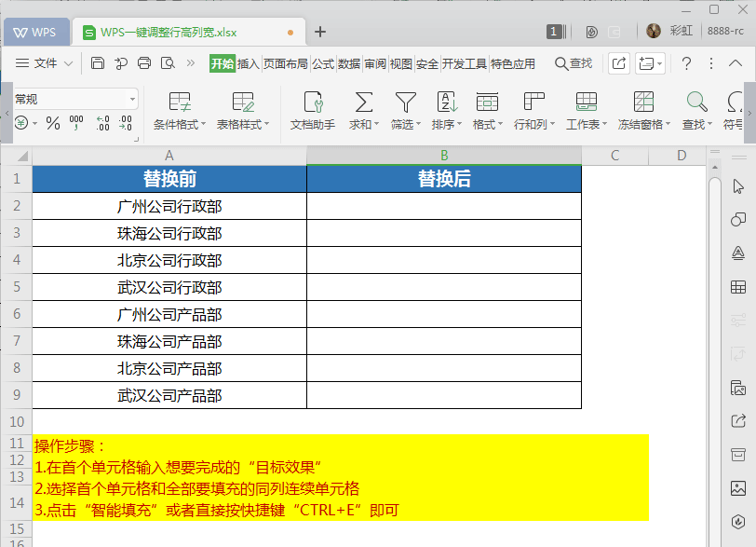Image resolution: width=756 pixels, height=547 pixels.
Task: Select row 5 header
Action: tap(17, 287)
